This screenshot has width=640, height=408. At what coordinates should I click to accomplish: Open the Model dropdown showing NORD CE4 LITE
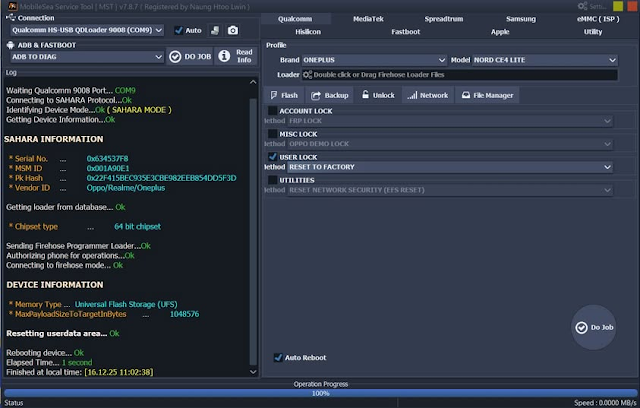tap(546, 60)
